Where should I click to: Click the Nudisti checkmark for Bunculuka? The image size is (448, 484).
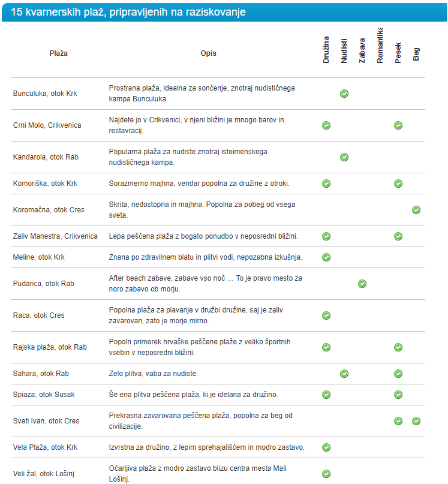344,94
